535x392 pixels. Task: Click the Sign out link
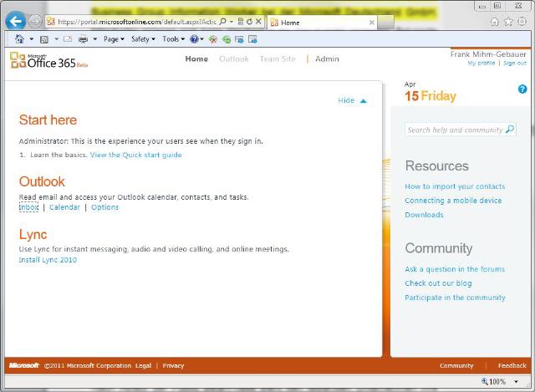(514, 64)
